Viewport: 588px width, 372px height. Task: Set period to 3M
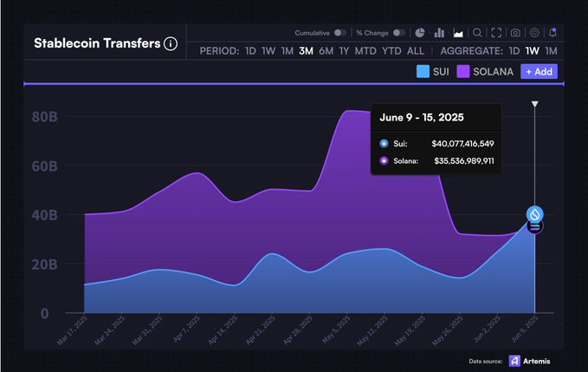tap(306, 51)
